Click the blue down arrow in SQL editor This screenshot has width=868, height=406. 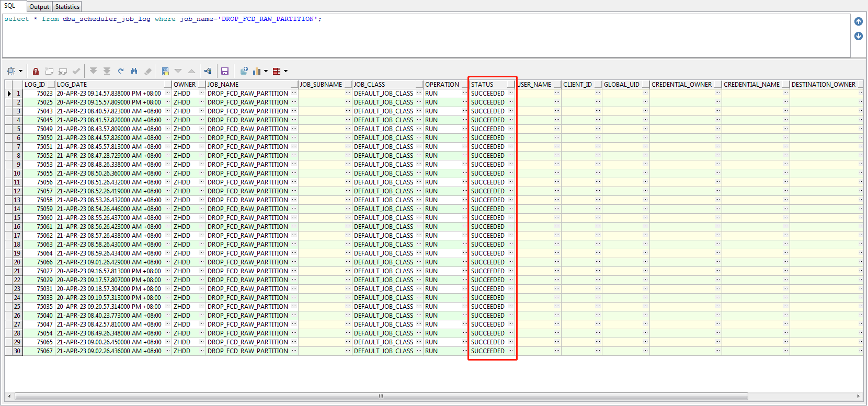pos(859,36)
